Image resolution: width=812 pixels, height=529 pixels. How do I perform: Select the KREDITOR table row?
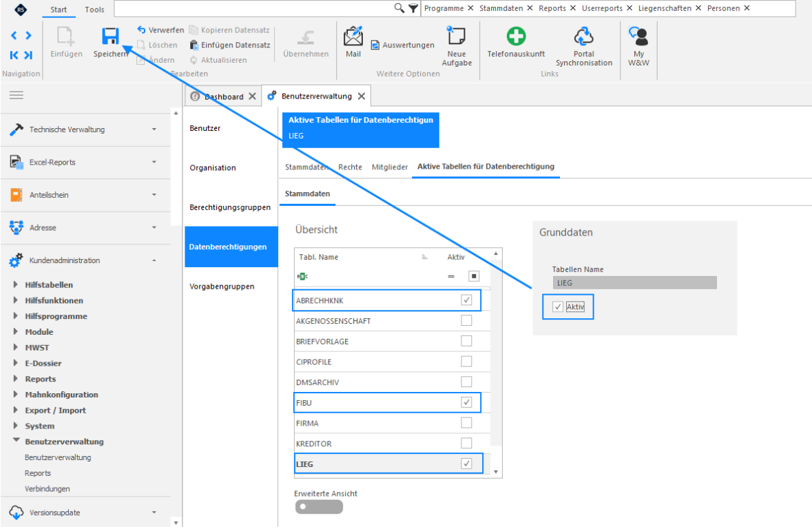click(x=391, y=444)
